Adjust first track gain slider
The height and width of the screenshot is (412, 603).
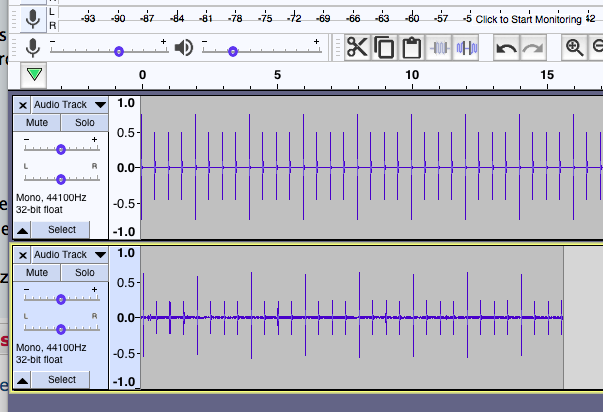click(61, 149)
